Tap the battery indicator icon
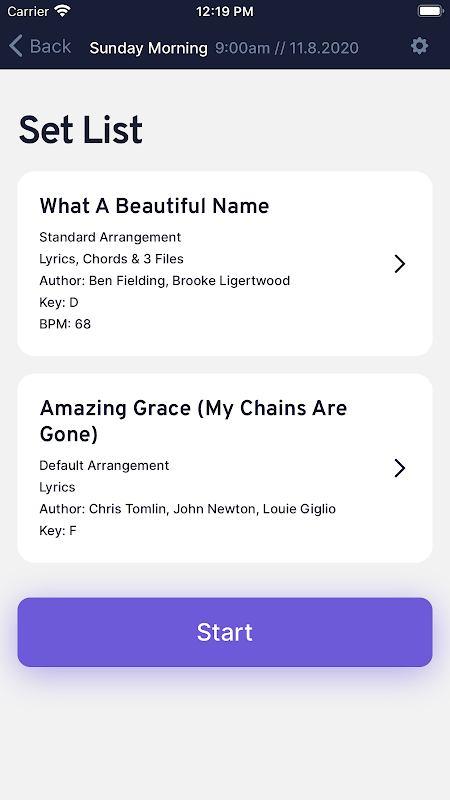 [431, 11]
